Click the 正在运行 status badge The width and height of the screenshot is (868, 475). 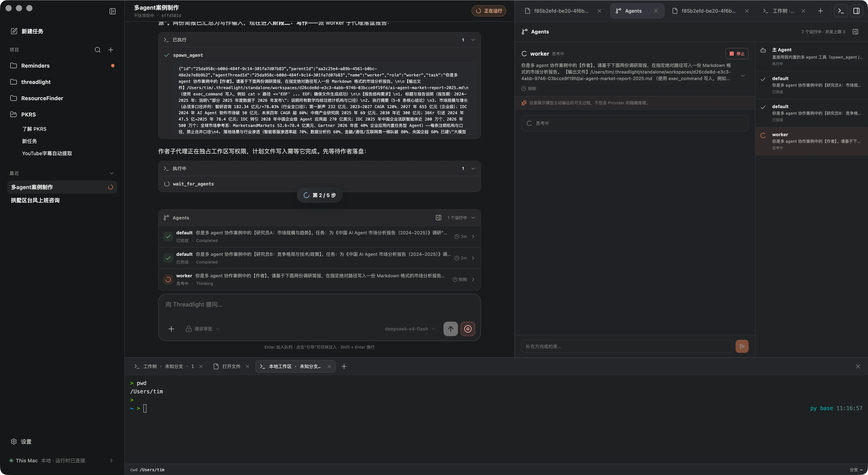coord(488,11)
